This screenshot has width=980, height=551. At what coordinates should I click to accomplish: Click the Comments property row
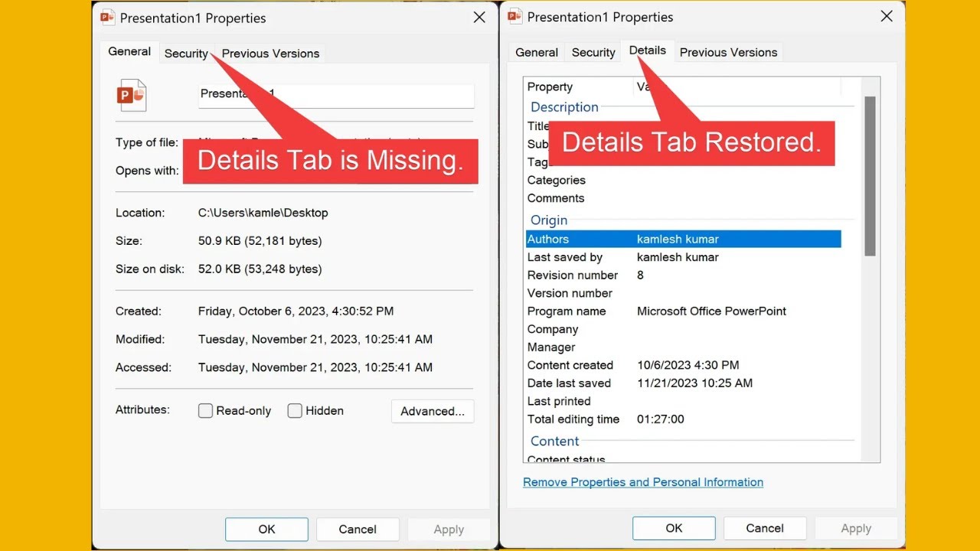[x=683, y=198]
